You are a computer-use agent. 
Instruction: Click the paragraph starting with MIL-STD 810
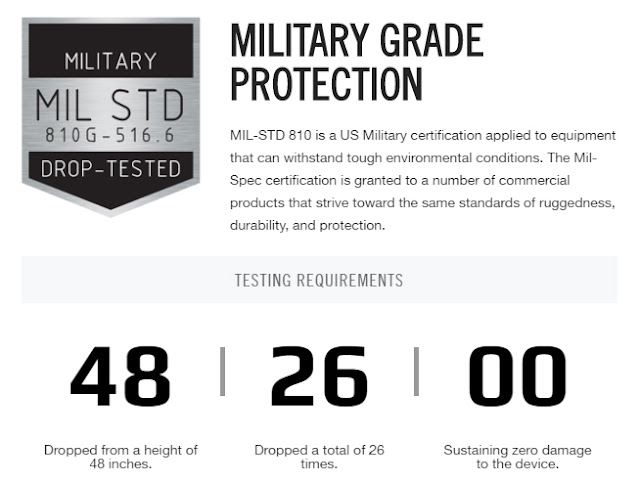[423, 180]
